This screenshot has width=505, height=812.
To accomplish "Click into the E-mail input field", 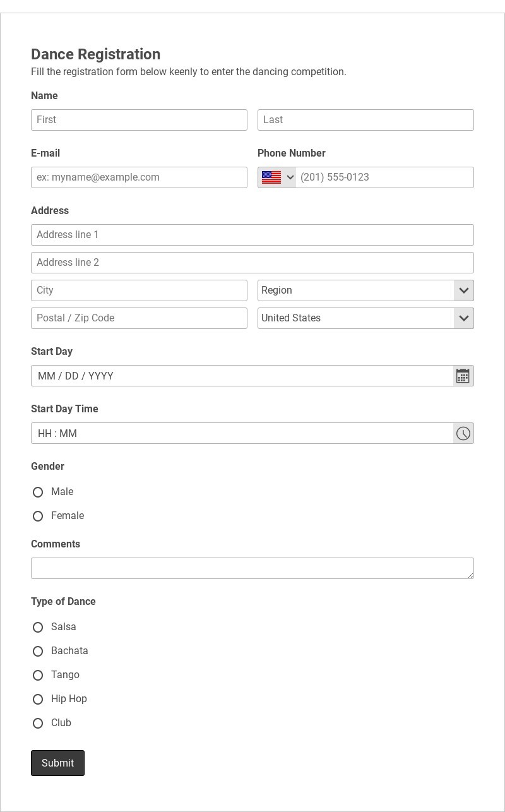I will click(x=139, y=177).
